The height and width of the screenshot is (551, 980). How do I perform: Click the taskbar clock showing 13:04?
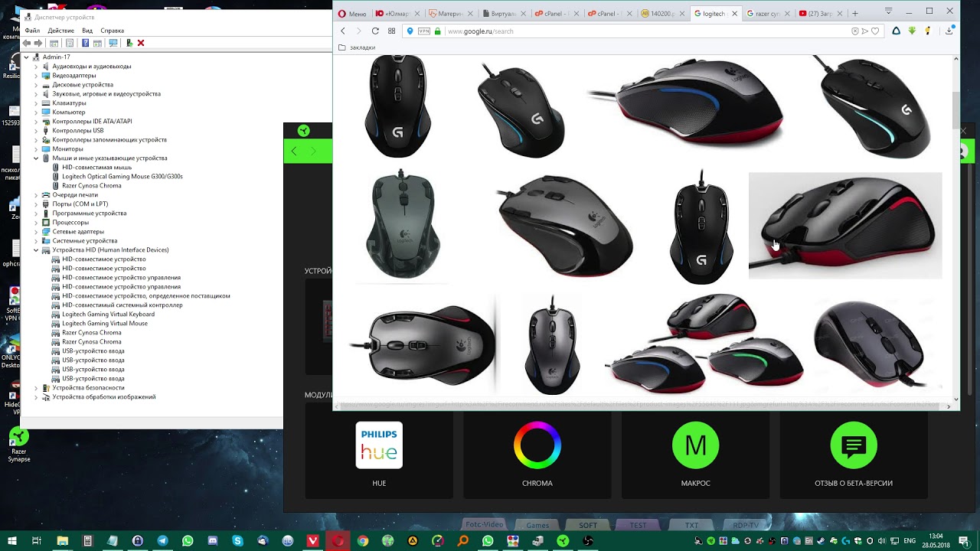click(x=935, y=541)
